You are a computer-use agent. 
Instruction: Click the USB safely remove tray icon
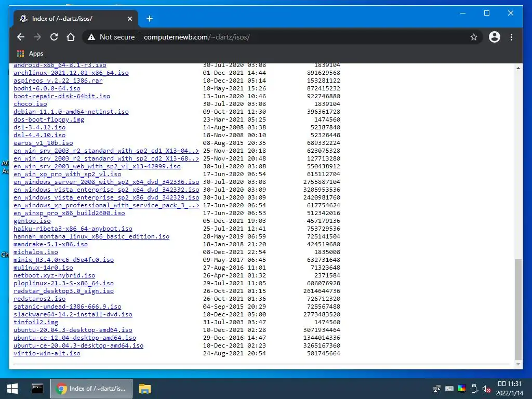474,389
